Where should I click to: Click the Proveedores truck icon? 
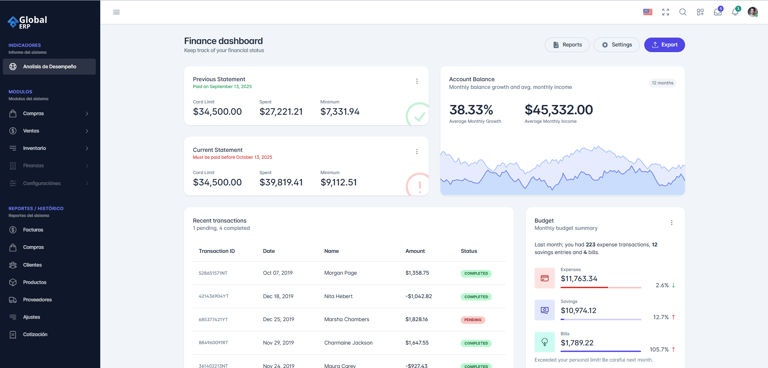[13, 299]
